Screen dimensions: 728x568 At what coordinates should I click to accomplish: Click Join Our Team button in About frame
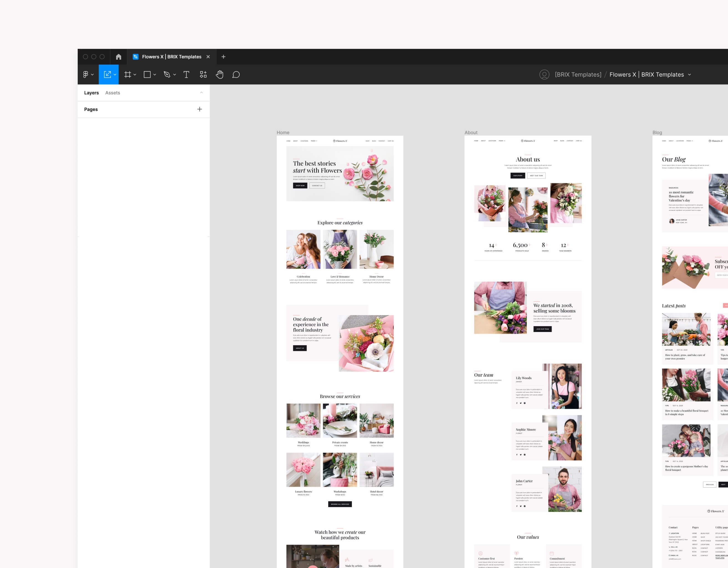[x=543, y=329]
